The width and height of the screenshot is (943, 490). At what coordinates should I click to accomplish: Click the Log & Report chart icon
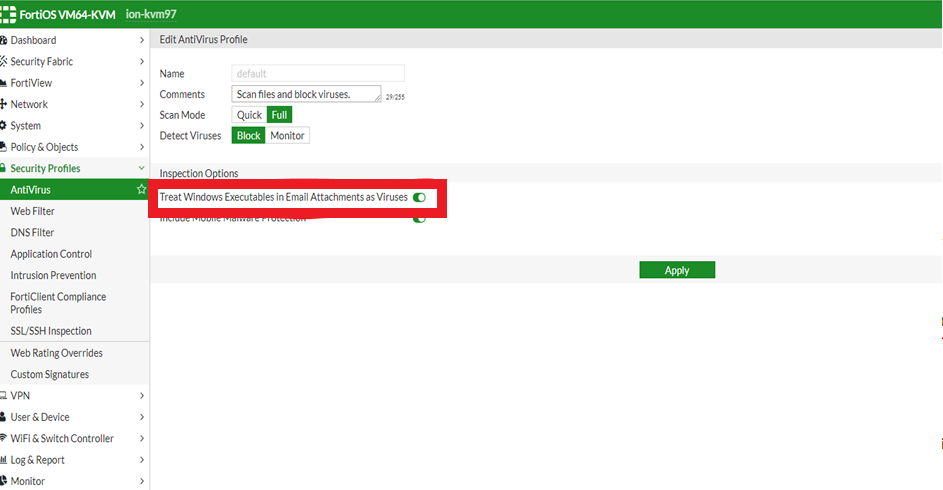pyautogui.click(x=4, y=460)
